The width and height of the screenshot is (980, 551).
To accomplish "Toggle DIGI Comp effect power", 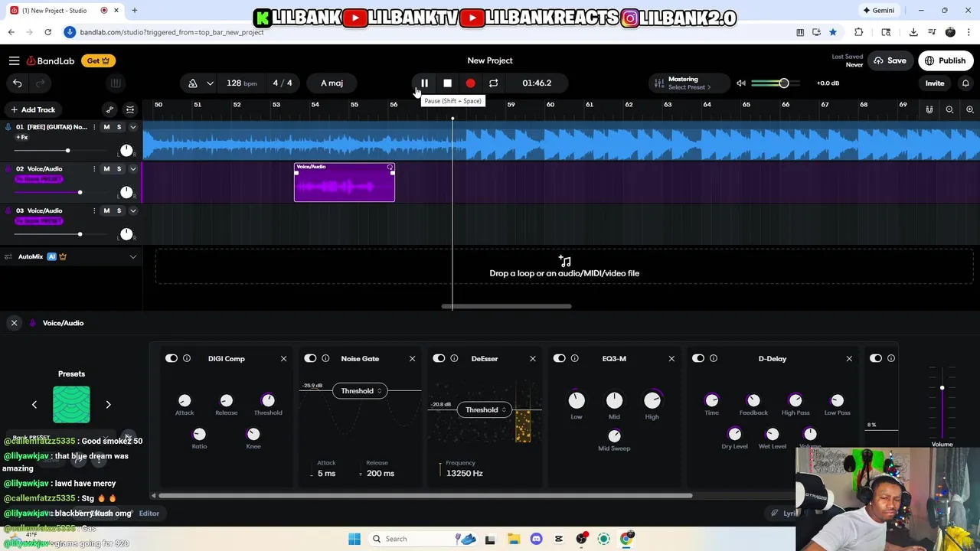I will click(171, 358).
